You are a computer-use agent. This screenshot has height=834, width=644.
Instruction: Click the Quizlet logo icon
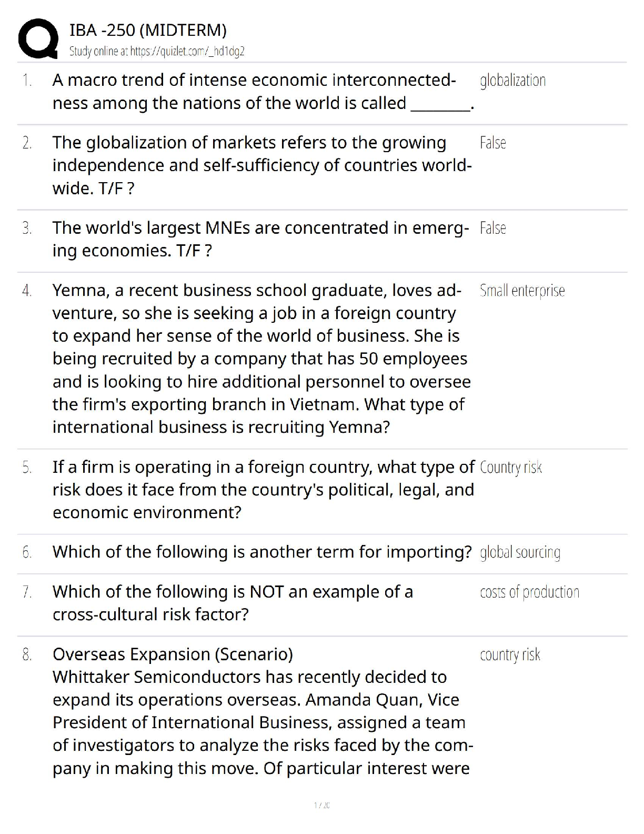click(38, 38)
